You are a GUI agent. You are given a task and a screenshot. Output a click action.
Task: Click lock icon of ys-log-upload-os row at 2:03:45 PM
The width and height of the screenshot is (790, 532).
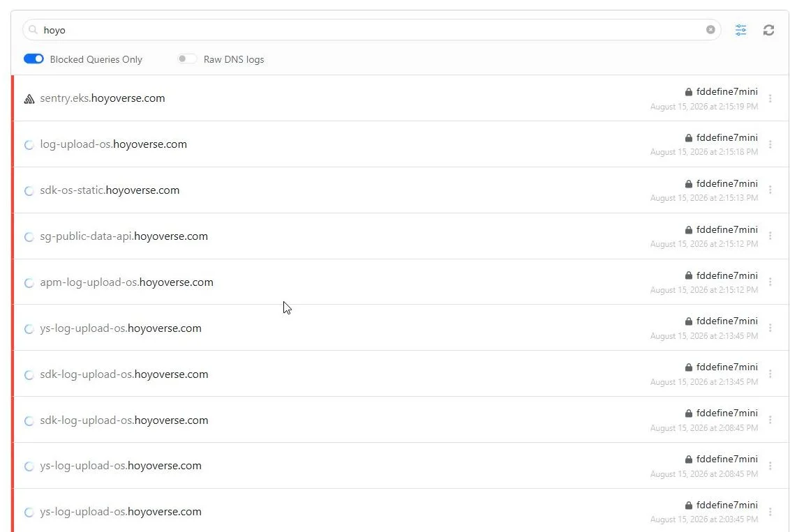[x=688, y=505]
